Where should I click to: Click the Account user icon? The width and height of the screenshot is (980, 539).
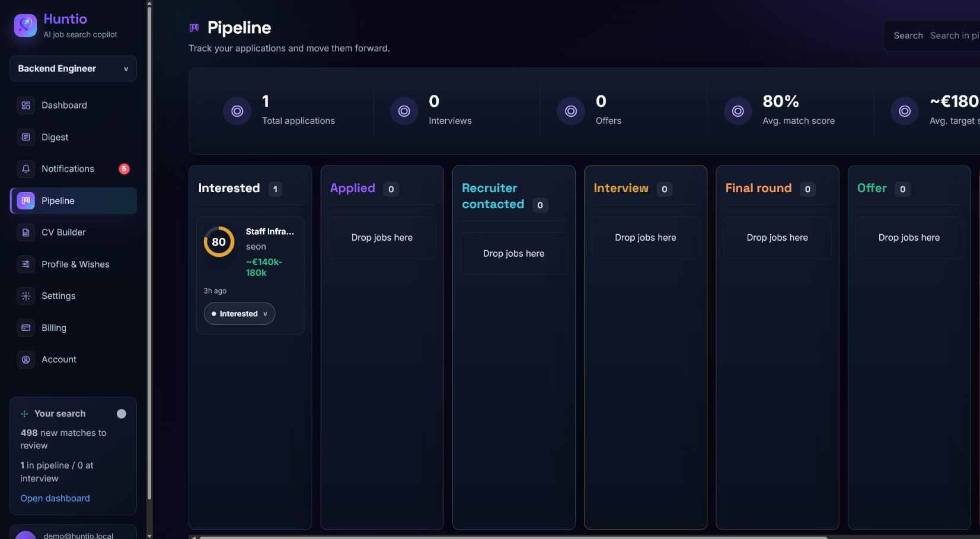(x=25, y=359)
